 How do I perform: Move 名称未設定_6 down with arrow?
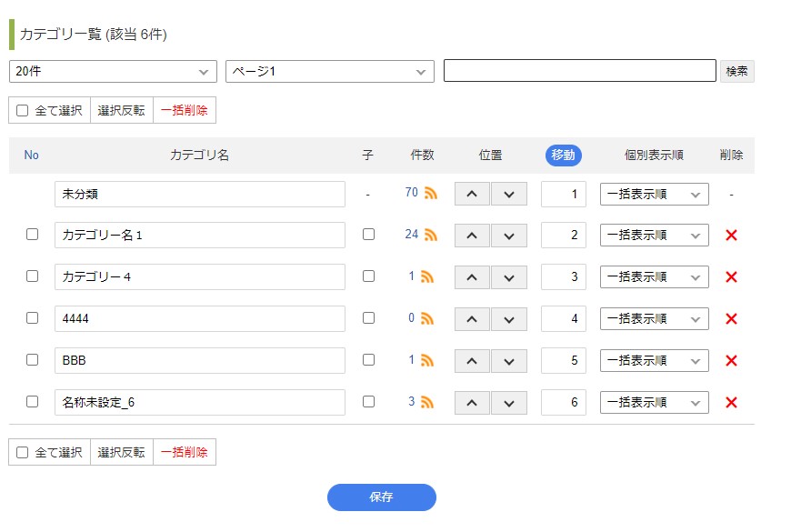[x=509, y=403]
